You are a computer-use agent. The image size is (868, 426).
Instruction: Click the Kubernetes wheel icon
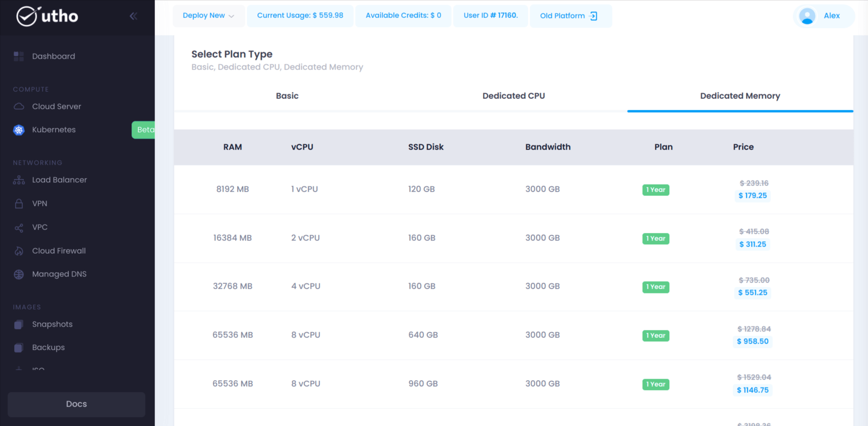tap(19, 130)
